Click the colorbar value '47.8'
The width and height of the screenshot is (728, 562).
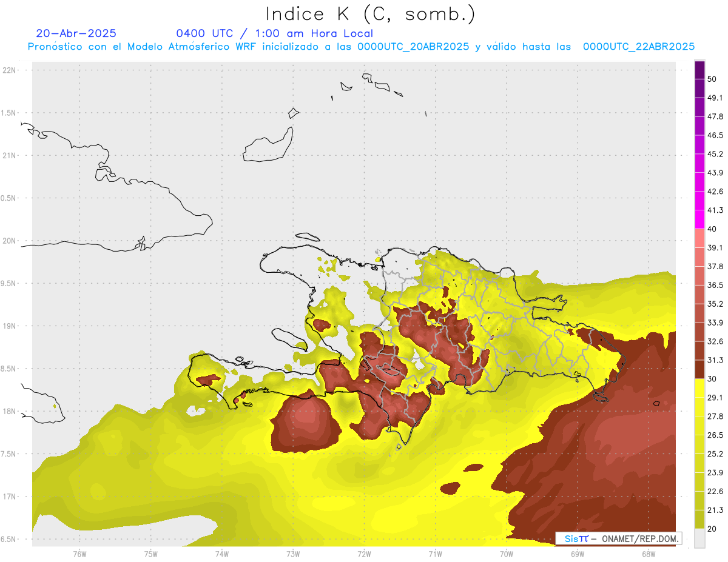click(x=715, y=116)
